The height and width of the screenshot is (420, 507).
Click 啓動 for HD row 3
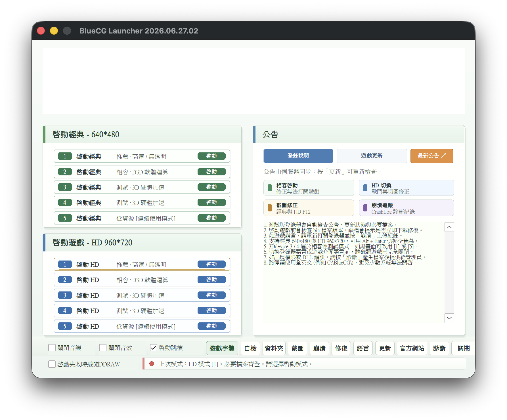211,295
